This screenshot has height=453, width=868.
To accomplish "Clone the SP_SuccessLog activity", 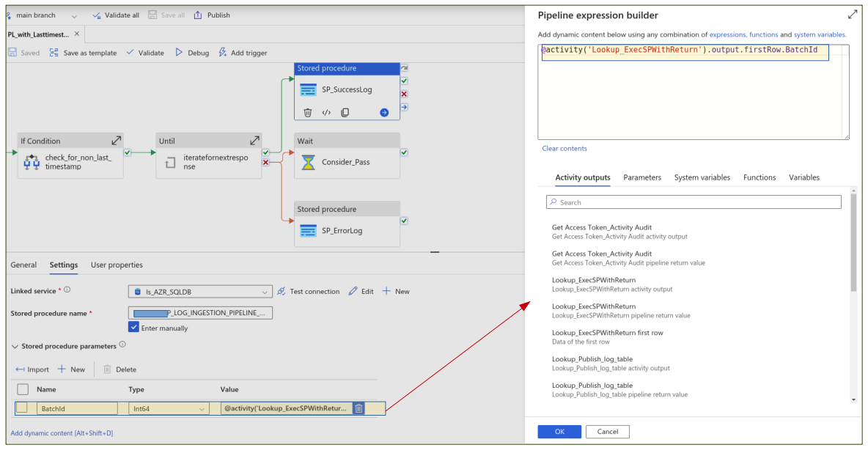I will (345, 112).
